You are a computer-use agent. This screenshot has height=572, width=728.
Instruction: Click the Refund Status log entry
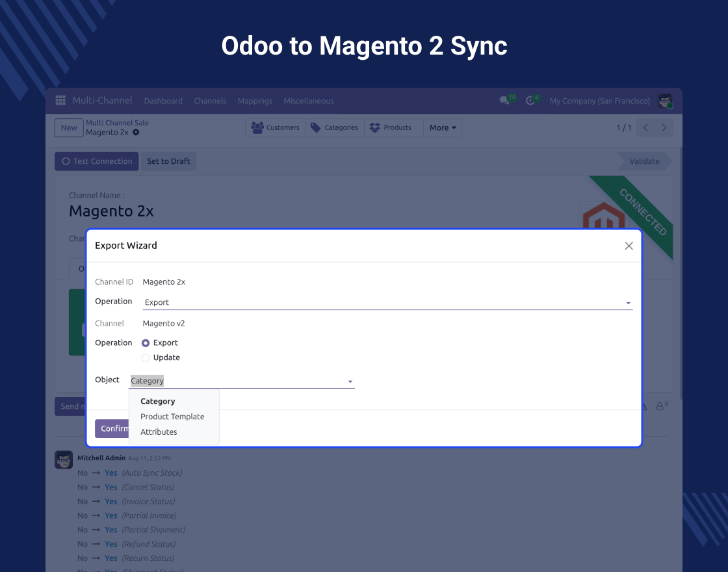point(126,543)
